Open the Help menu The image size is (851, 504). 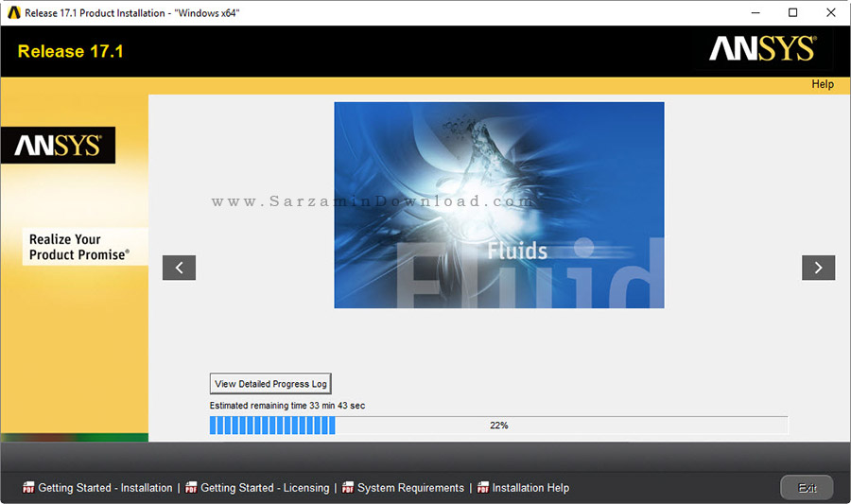coord(823,84)
